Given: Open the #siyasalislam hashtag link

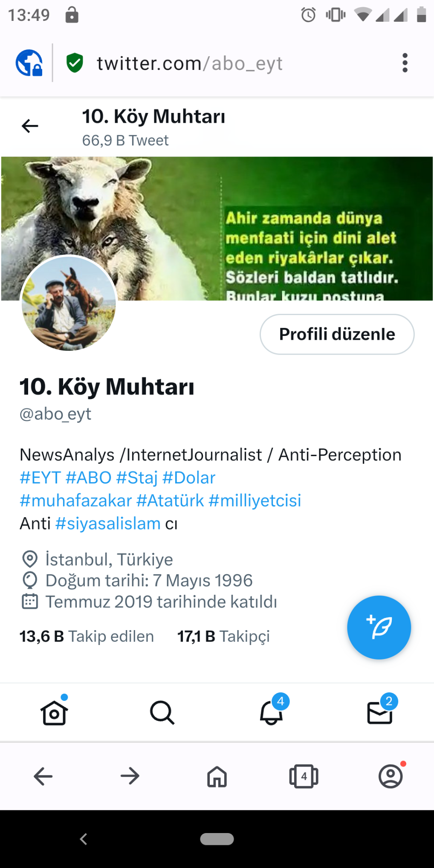Looking at the screenshot, I should [x=108, y=524].
